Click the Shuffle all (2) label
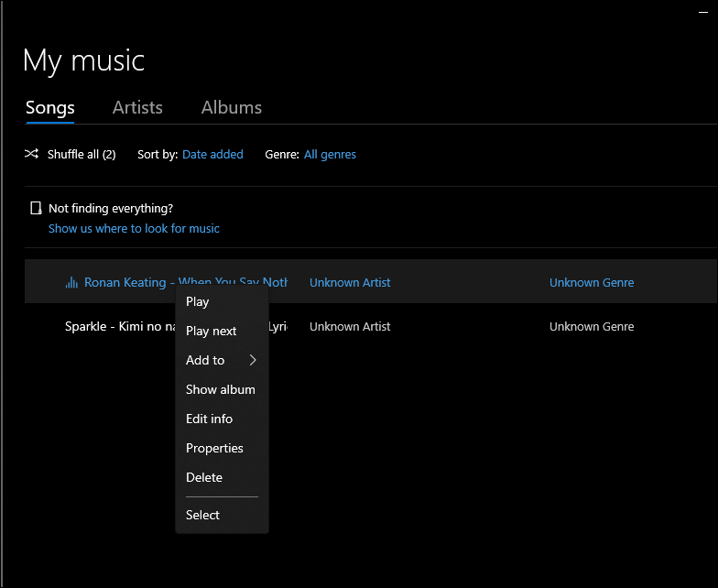Image resolution: width=718 pixels, height=588 pixels. point(82,155)
